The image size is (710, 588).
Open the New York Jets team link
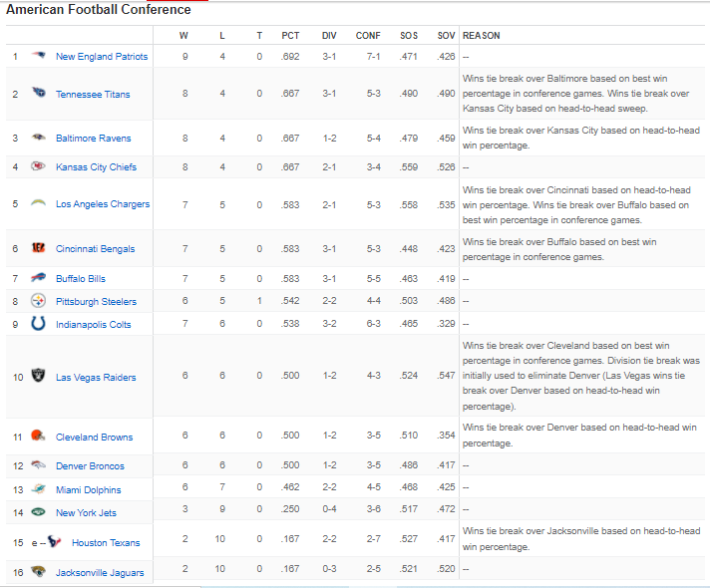click(86, 513)
